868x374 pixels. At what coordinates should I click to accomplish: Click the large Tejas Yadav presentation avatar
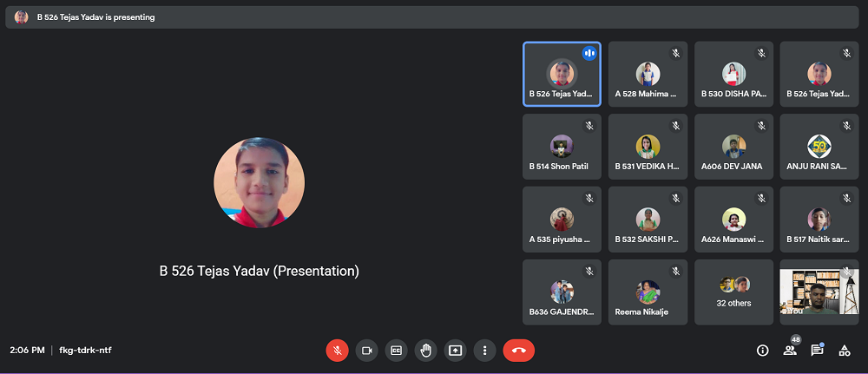click(x=259, y=182)
